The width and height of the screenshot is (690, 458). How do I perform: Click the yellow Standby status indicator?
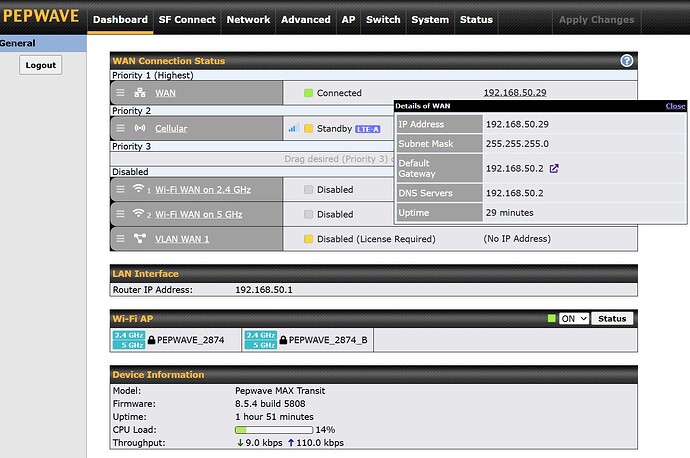(x=308, y=128)
